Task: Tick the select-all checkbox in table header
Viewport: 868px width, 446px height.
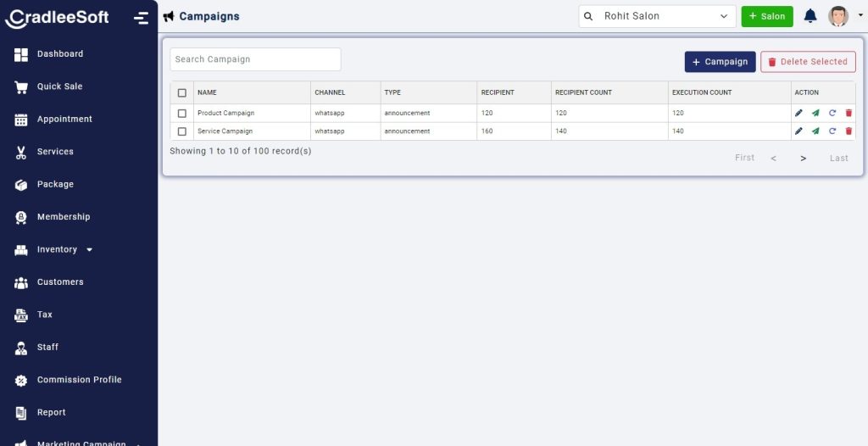Action: [181, 92]
